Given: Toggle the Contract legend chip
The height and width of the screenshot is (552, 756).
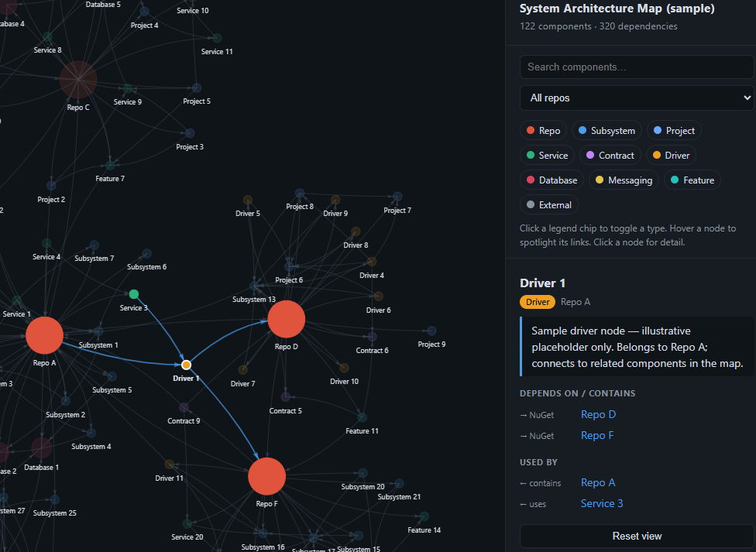Looking at the screenshot, I should click(x=610, y=156).
